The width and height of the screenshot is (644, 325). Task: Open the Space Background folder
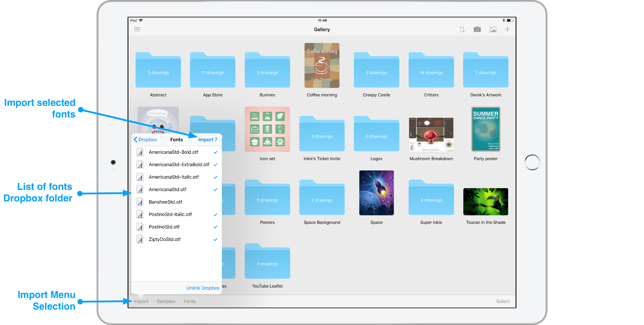(322, 197)
